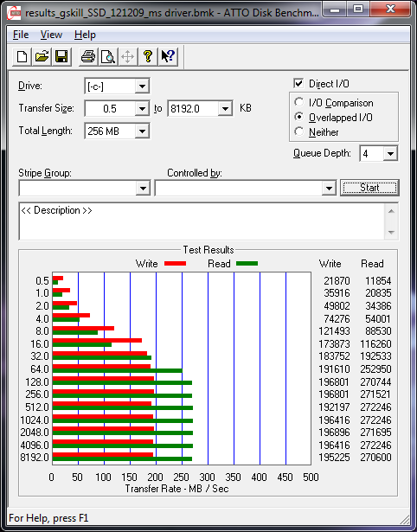Image resolution: width=417 pixels, height=532 pixels.
Task: Expand the Drive dropdown
Action: [x=142, y=87]
